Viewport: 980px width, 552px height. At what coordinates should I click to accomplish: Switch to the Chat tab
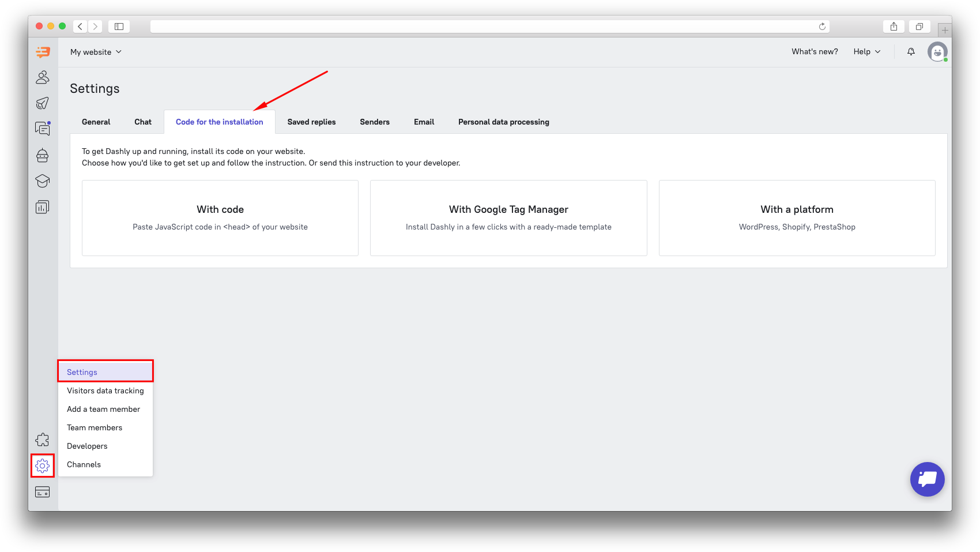pyautogui.click(x=143, y=122)
